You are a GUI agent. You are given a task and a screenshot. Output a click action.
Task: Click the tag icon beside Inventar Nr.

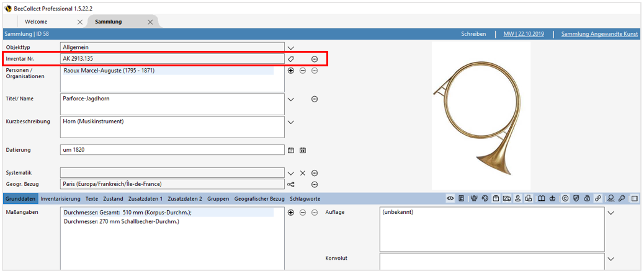pos(290,59)
